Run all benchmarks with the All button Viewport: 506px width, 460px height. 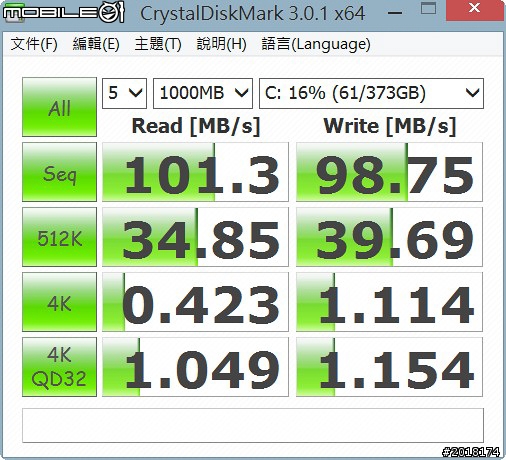(59, 107)
